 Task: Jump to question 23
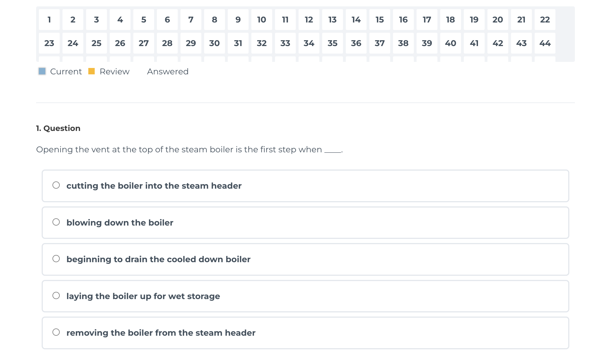pyautogui.click(x=49, y=43)
